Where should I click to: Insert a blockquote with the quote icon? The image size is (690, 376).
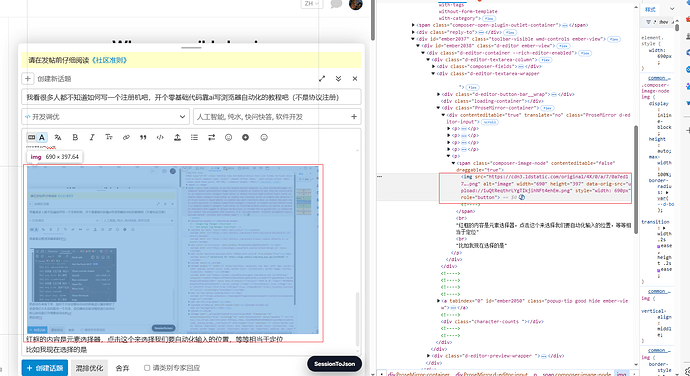pyautogui.click(x=143, y=137)
